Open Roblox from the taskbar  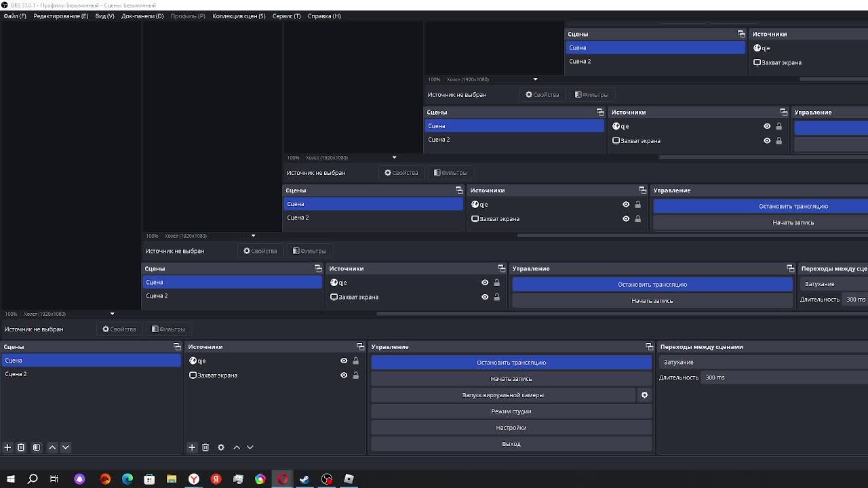(349, 479)
